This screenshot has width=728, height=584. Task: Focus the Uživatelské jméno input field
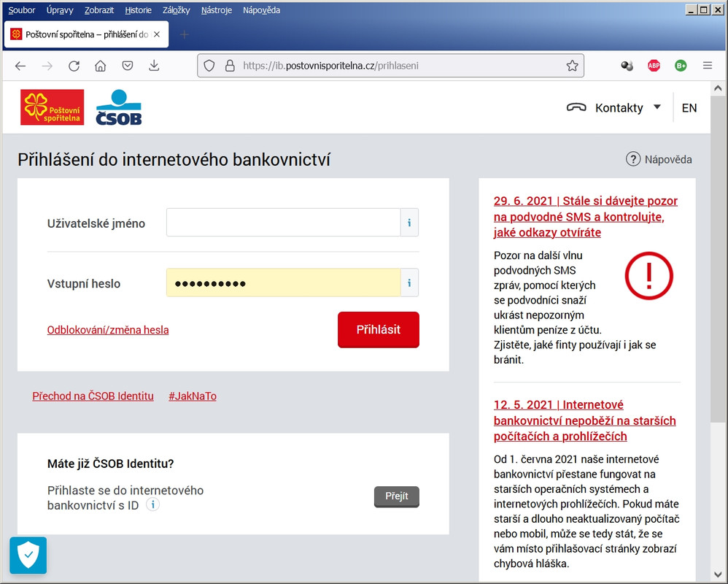[x=283, y=223]
